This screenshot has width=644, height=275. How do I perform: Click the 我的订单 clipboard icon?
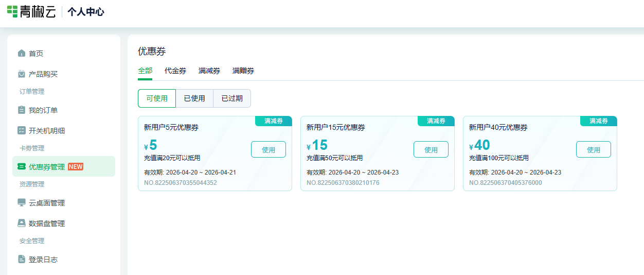click(x=22, y=110)
